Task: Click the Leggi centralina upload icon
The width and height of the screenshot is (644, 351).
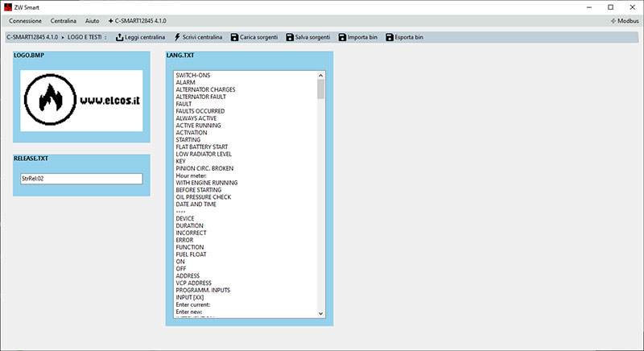Action: [120, 37]
